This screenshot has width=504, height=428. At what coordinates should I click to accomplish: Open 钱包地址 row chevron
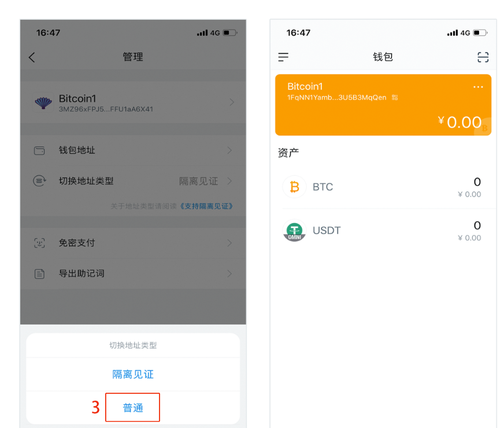[229, 150]
